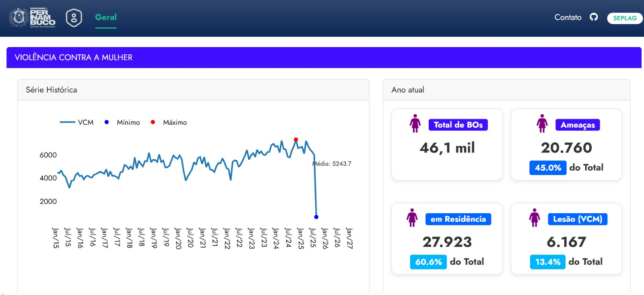Switch to the Geral tab
The image size is (644, 295).
click(106, 17)
